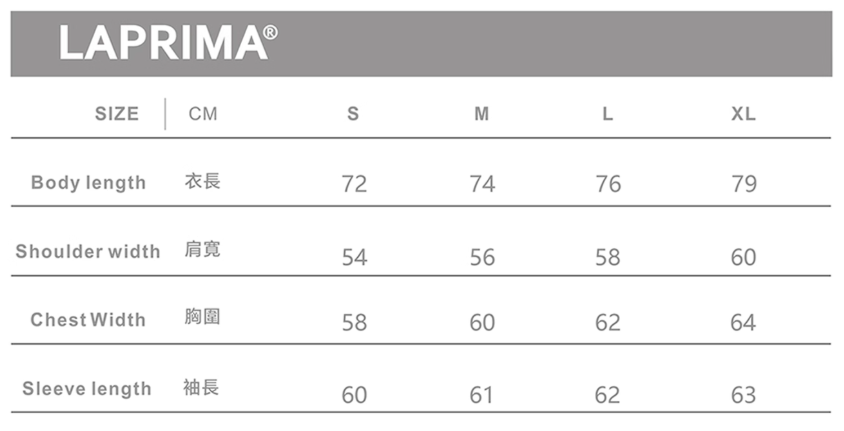This screenshot has width=844, height=431.
Task: Click the Body length row label
Action: click(88, 183)
